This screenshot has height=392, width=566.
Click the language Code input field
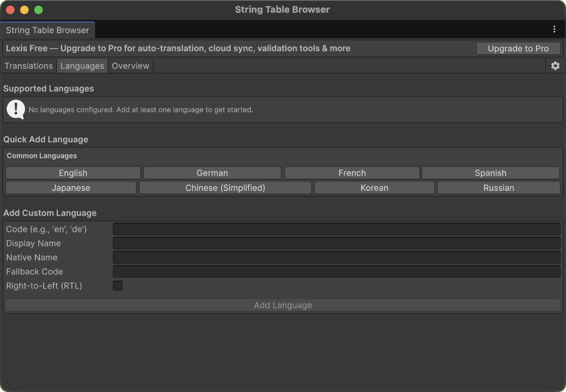[x=337, y=229]
